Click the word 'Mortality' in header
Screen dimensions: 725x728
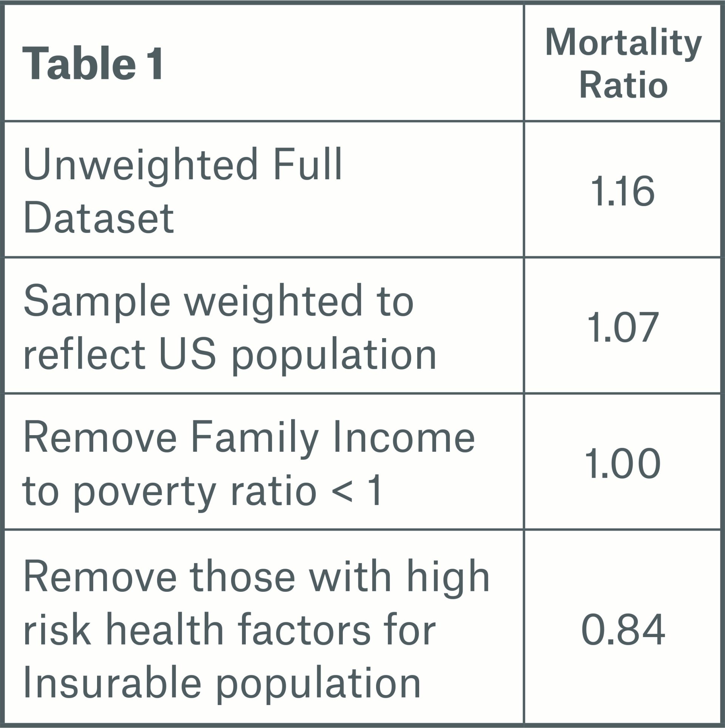click(x=623, y=43)
